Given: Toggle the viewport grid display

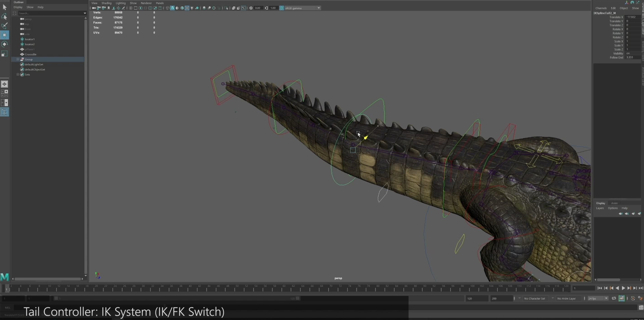Looking at the screenshot, I should [x=131, y=8].
